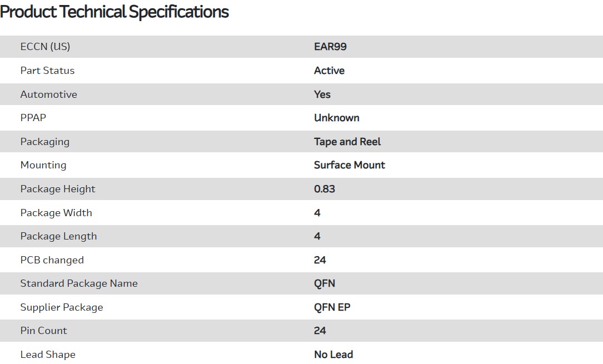
Task: Click the Part Status label
Action: [47, 71]
